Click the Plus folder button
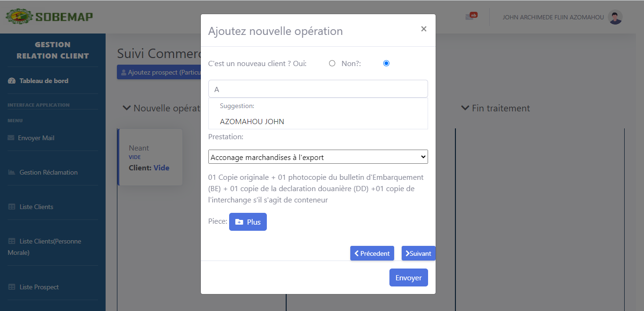Screen dimensions: 644x311 pyautogui.click(x=248, y=222)
